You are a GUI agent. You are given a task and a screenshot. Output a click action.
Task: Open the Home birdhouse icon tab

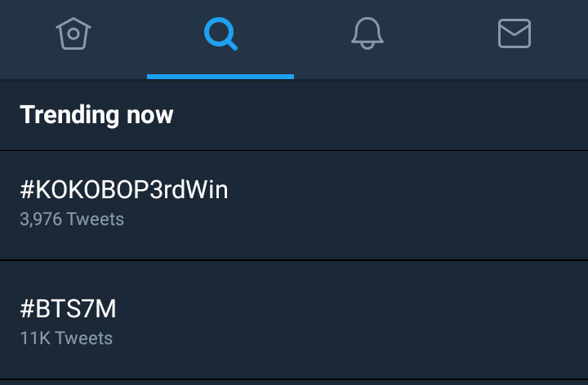[x=73, y=33]
